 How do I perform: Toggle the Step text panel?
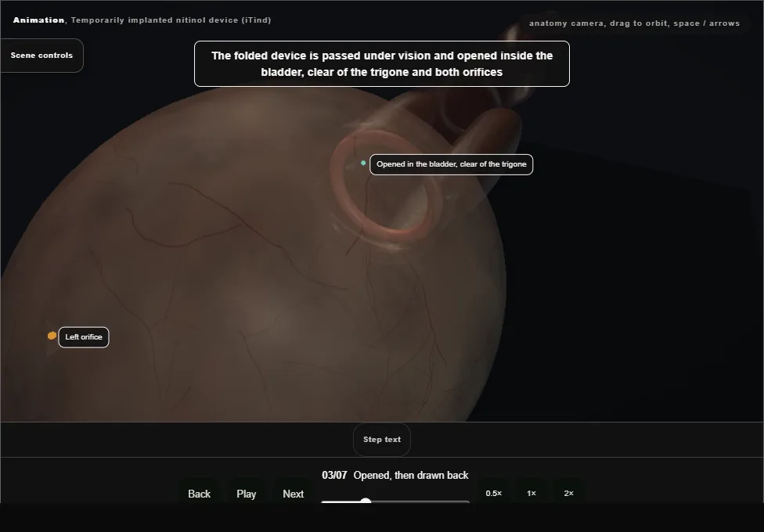point(382,440)
